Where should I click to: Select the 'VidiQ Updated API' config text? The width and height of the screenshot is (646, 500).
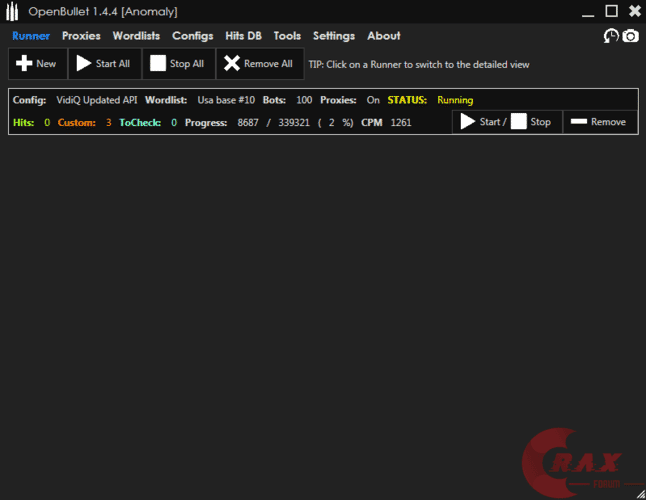(x=97, y=100)
